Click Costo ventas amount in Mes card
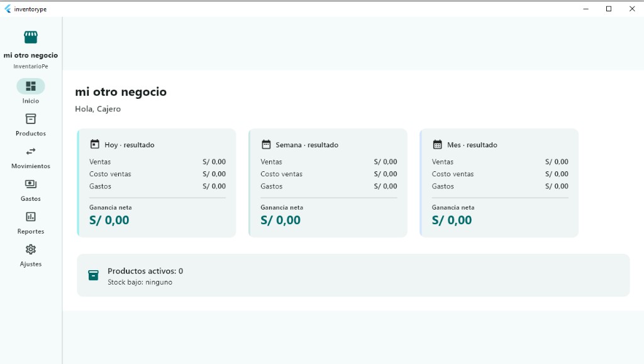This screenshot has height=364, width=644. click(557, 174)
